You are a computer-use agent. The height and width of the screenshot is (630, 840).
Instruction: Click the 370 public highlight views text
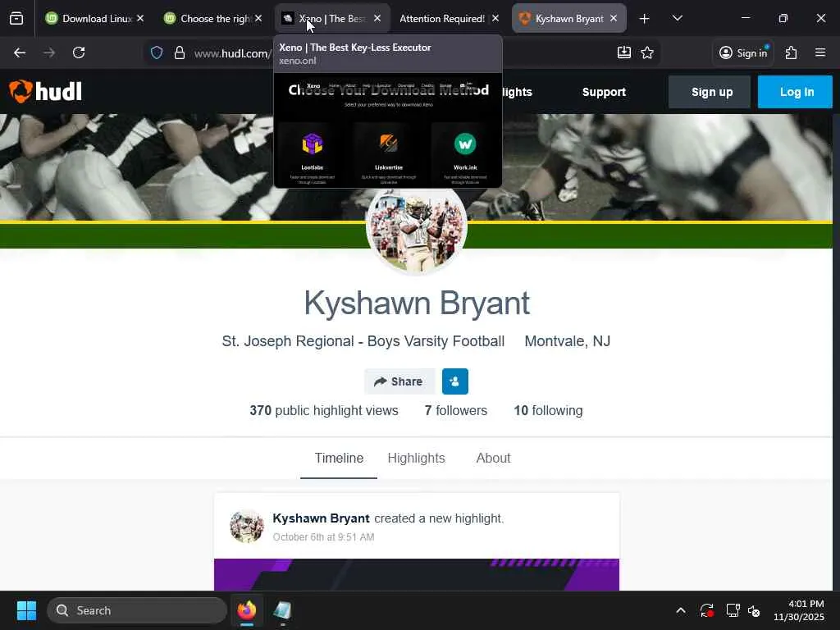(x=323, y=410)
